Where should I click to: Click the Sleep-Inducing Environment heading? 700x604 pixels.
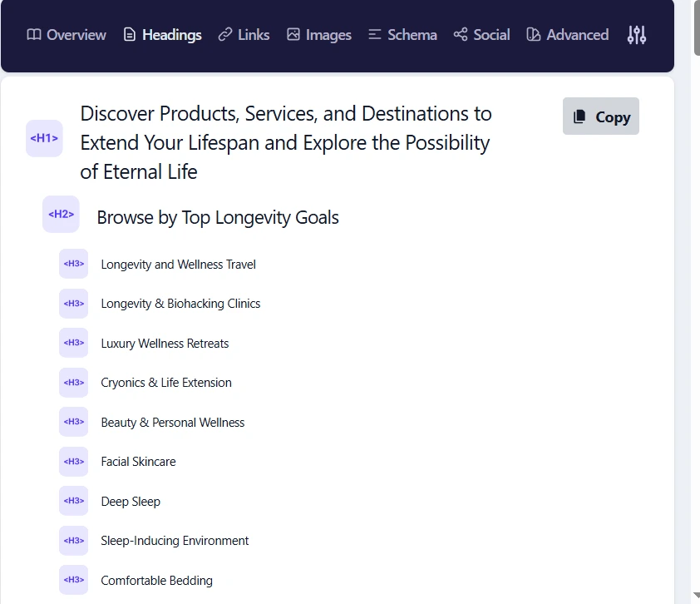coord(175,541)
